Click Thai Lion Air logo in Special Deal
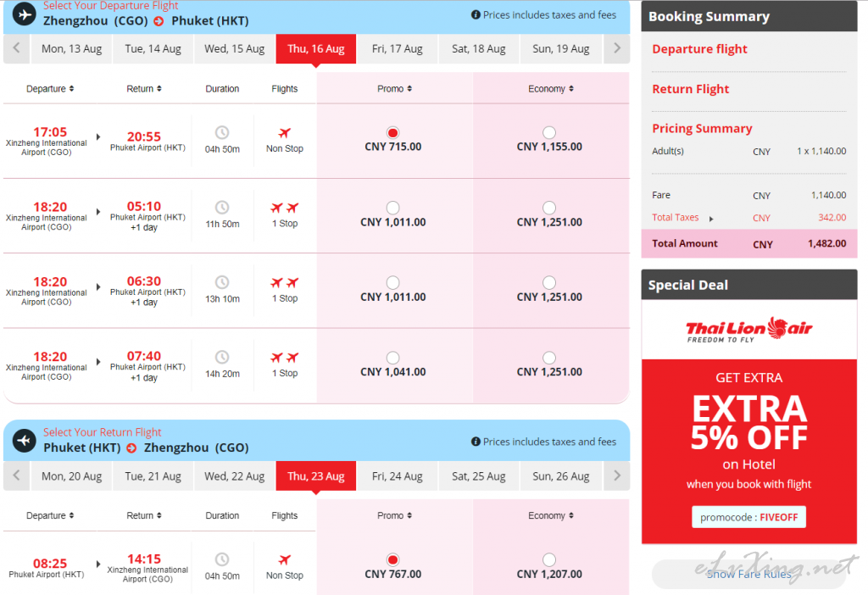868x595 pixels. pos(749,330)
